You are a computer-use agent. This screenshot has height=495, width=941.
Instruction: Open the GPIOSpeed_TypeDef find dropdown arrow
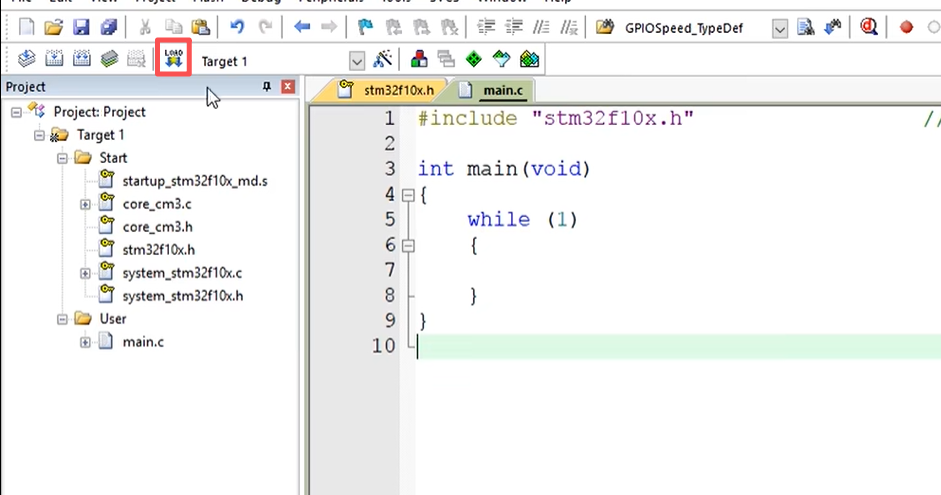coord(780,28)
